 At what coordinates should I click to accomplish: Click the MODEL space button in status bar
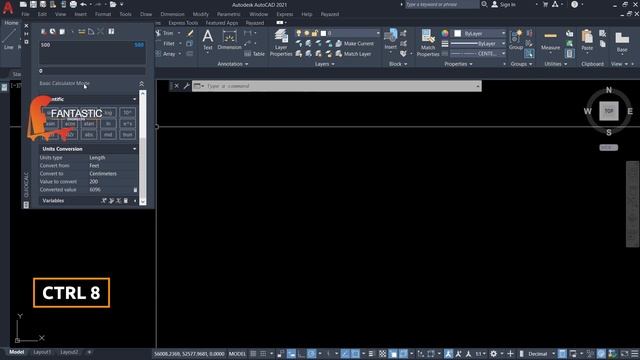237,354
